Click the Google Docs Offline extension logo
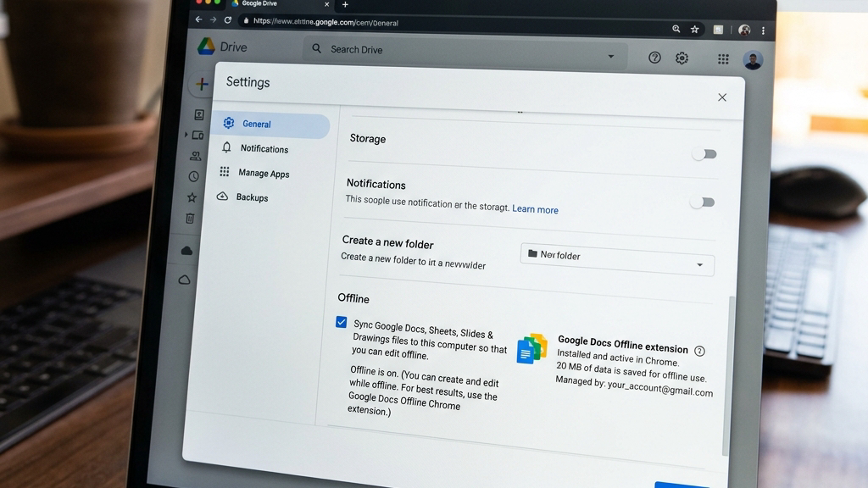The width and height of the screenshot is (868, 488). click(x=532, y=348)
